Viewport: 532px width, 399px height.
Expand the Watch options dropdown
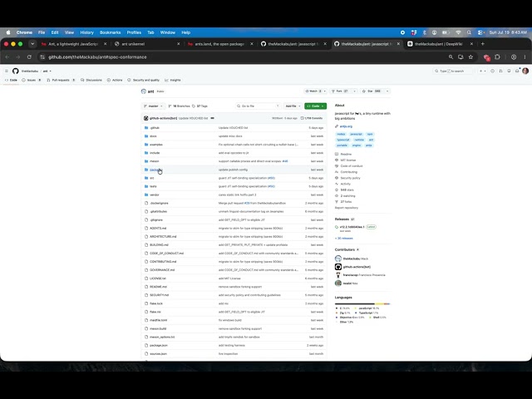(x=324, y=91)
